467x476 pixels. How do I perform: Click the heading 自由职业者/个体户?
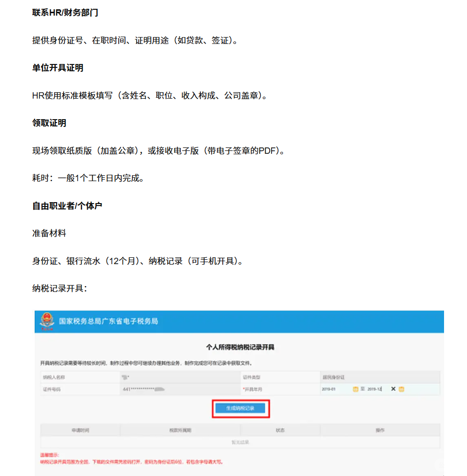point(67,206)
